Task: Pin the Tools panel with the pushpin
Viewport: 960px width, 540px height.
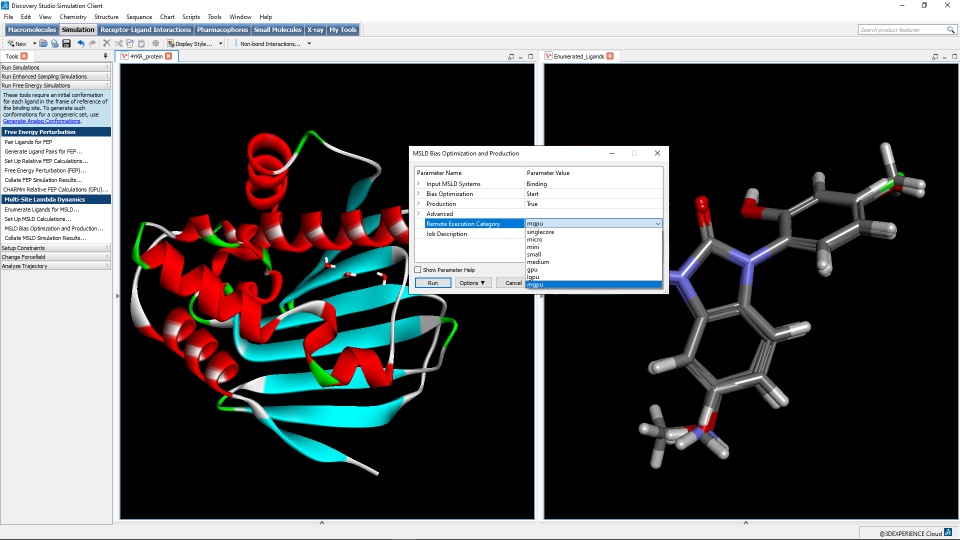Action: click(x=105, y=56)
